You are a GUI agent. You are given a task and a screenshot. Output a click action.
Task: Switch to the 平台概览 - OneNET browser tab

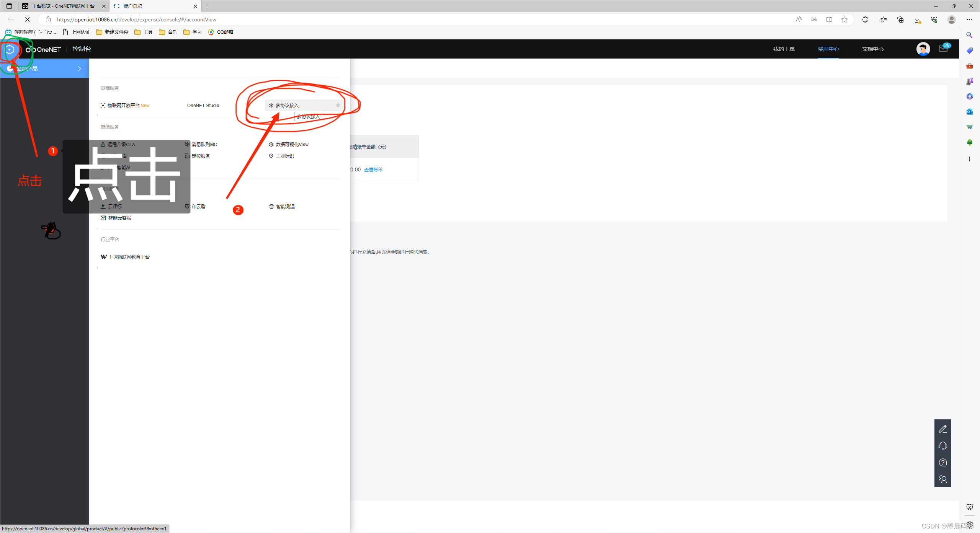[x=64, y=6]
